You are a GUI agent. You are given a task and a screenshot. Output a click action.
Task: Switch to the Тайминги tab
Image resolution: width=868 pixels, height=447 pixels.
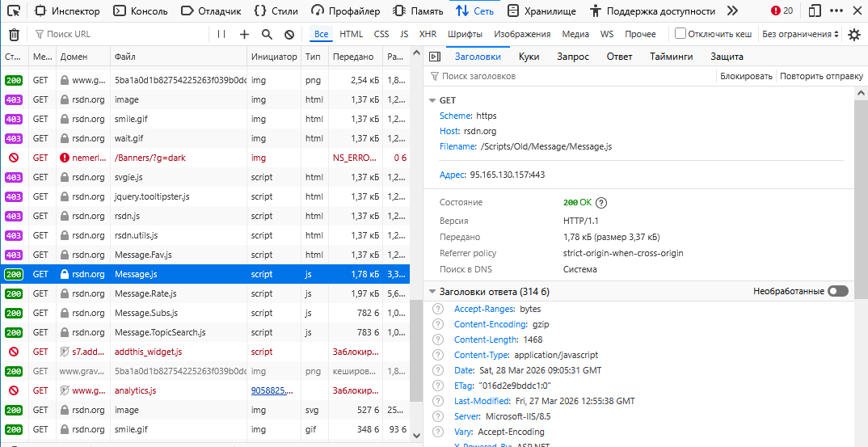point(671,57)
